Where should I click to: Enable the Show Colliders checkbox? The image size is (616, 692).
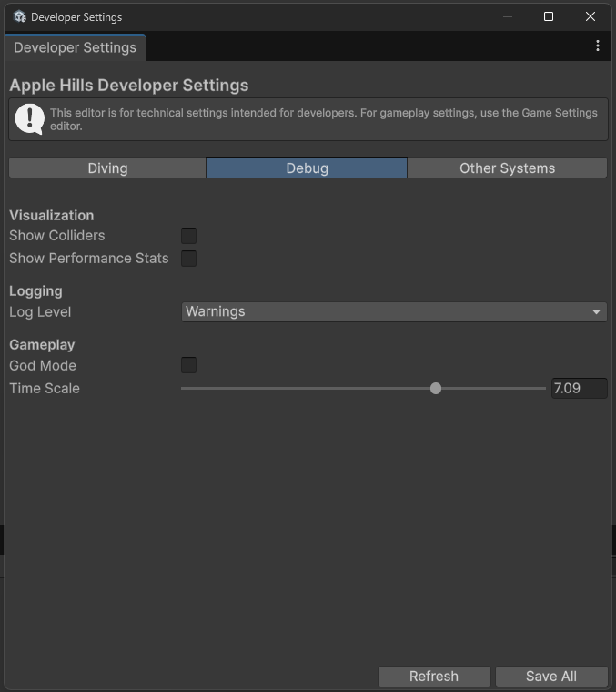[x=188, y=236]
